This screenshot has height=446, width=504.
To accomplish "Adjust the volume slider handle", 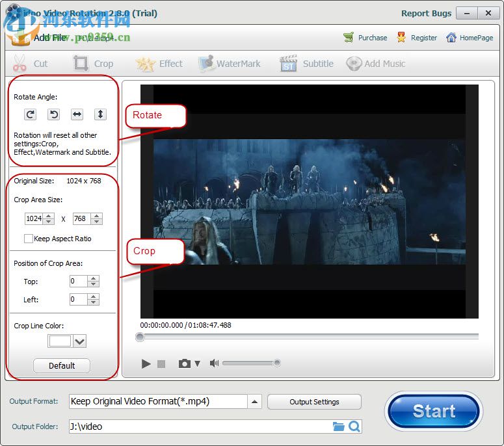I will [x=277, y=363].
